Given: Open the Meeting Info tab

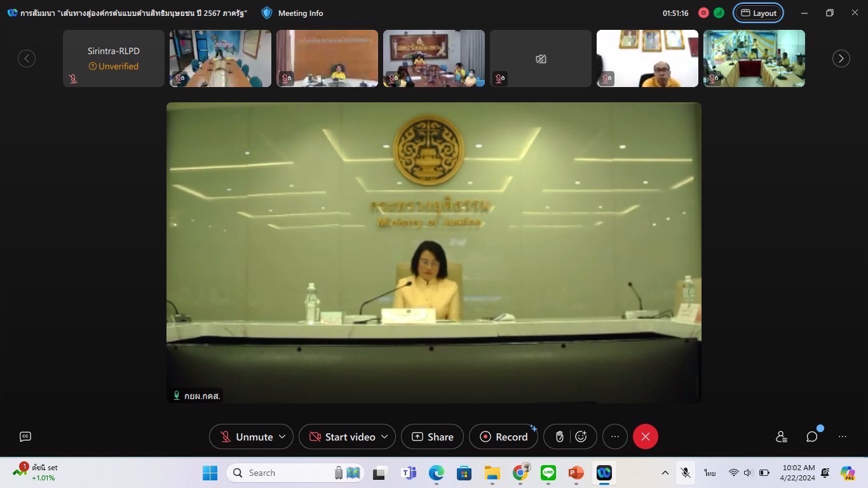Looking at the screenshot, I should coord(292,13).
